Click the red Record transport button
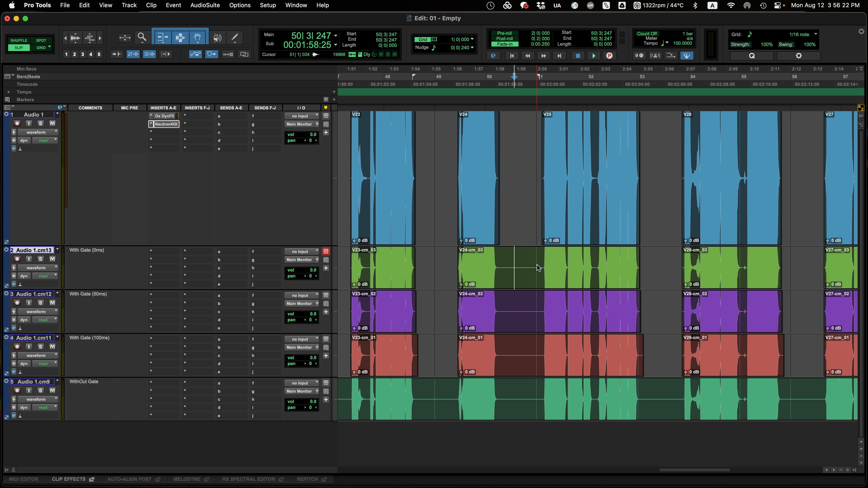The image size is (868, 488). (609, 56)
